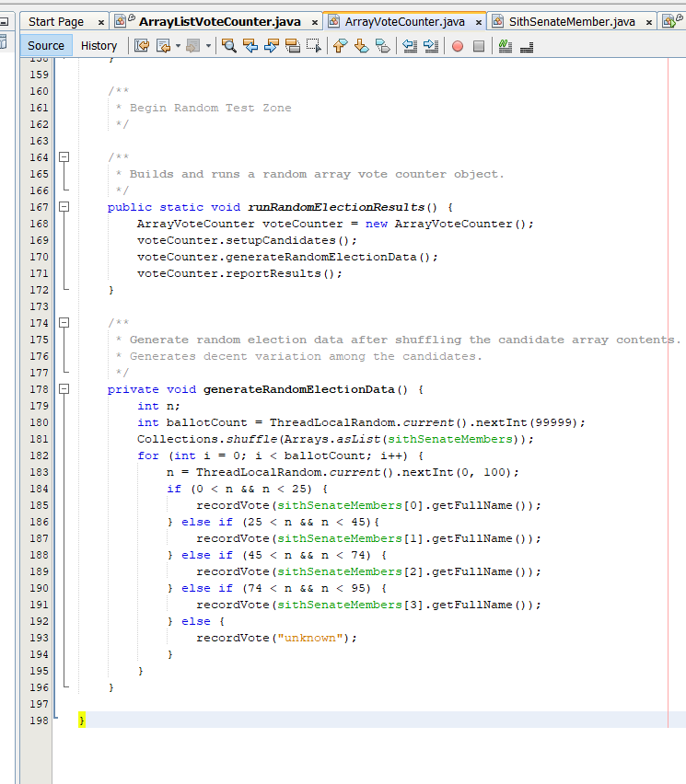Screen dimensions: 686x784
Task: Switch to Source view
Action: coord(46,45)
